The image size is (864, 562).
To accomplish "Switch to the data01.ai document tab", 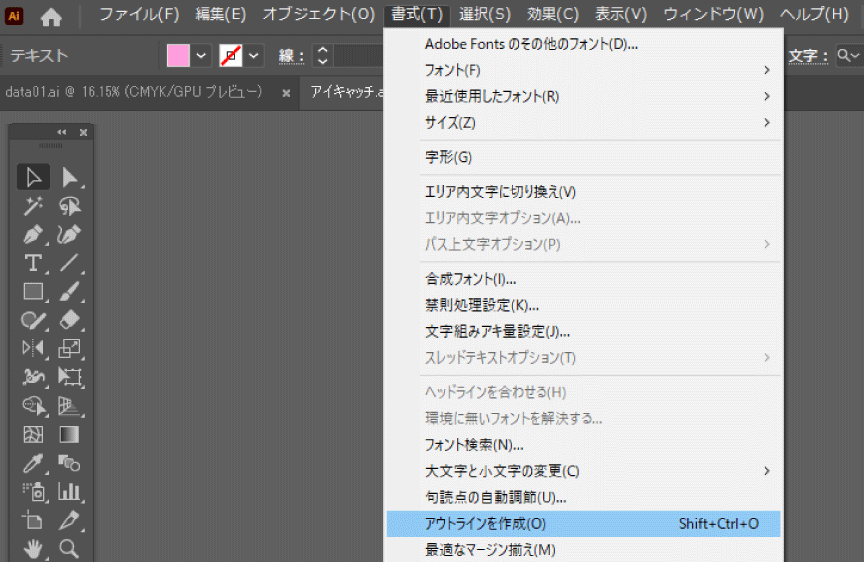I will 134,92.
